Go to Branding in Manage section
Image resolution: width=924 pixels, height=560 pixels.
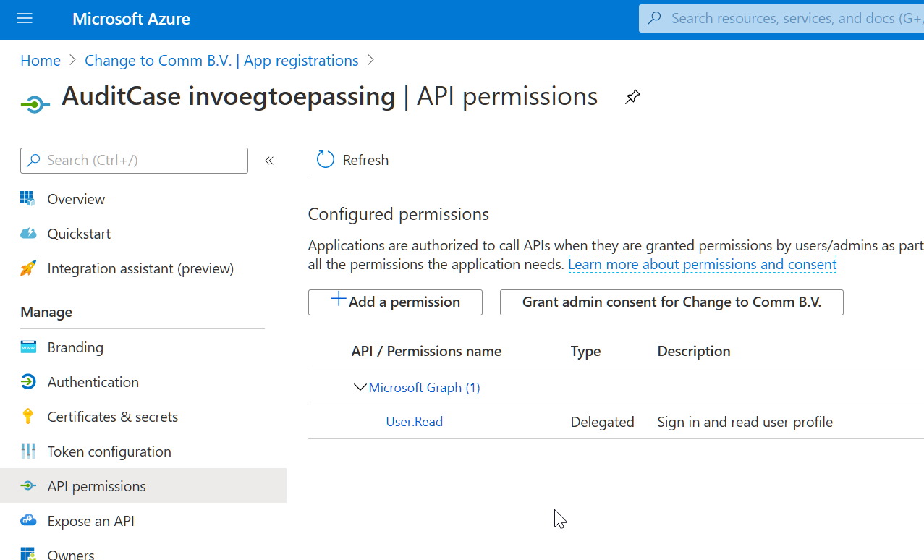click(x=75, y=347)
